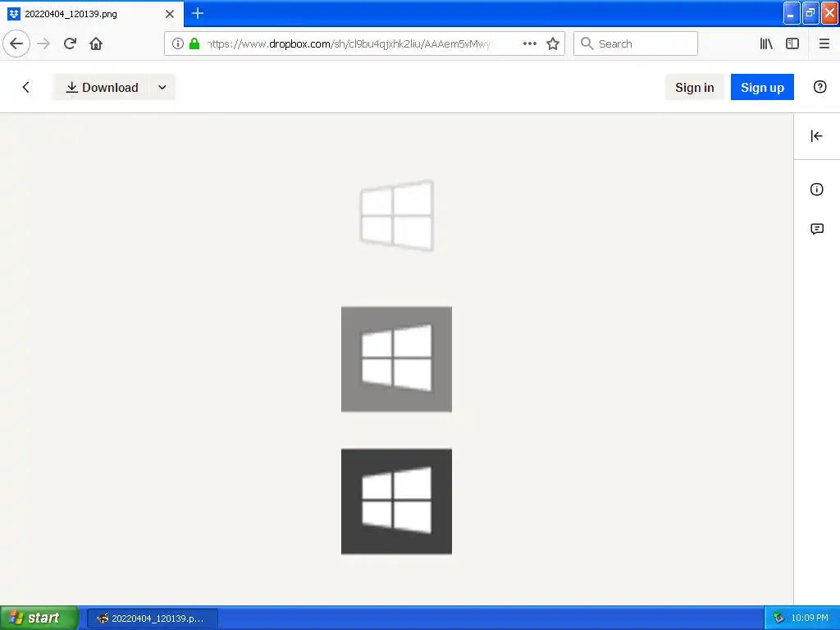This screenshot has height=630, width=840.
Task: Click the Dropbox address bar URL
Action: (x=349, y=43)
